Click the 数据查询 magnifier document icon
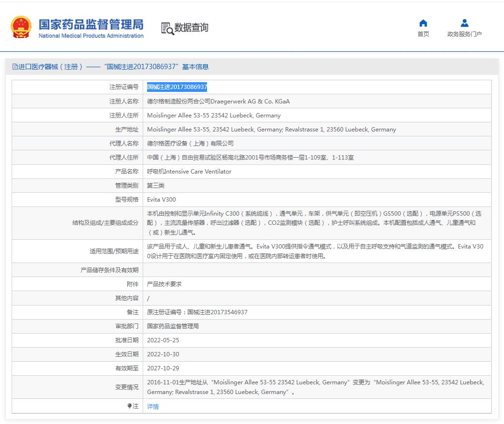504x424 pixels. [167, 28]
